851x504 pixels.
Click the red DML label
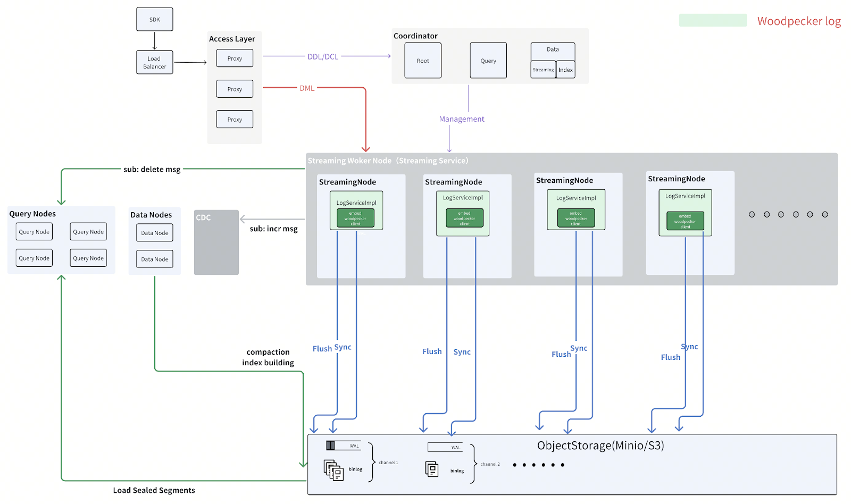pyautogui.click(x=307, y=88)
